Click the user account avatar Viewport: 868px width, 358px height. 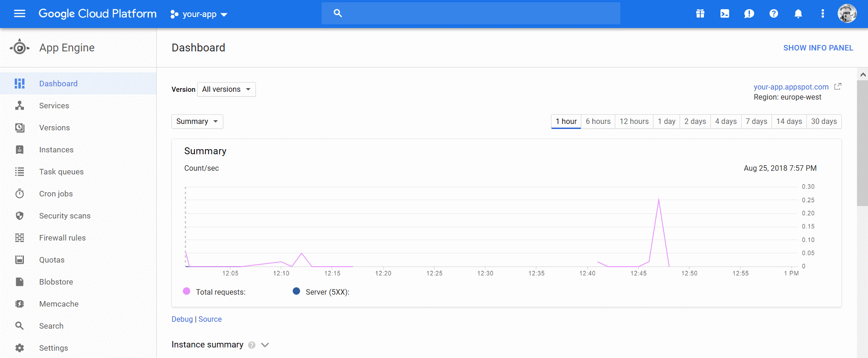coord(847,13)
